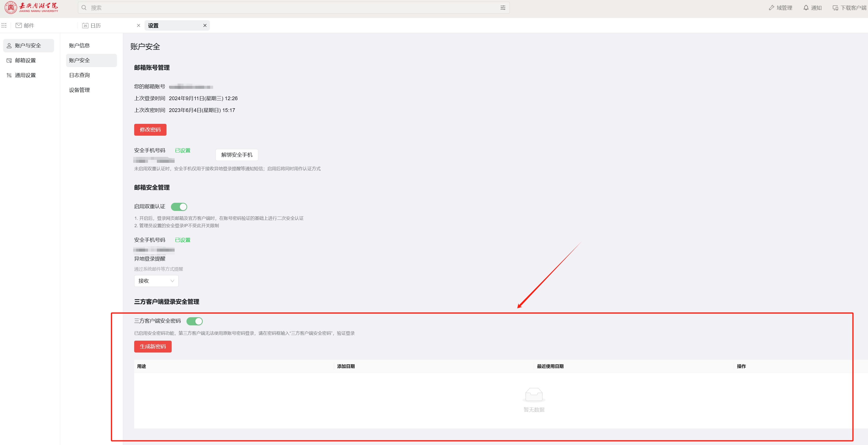This screenshot has height=445, width=868.
Task: Toggle 启用双重认证 two-factor switch
Action: [x=179, y=206]
